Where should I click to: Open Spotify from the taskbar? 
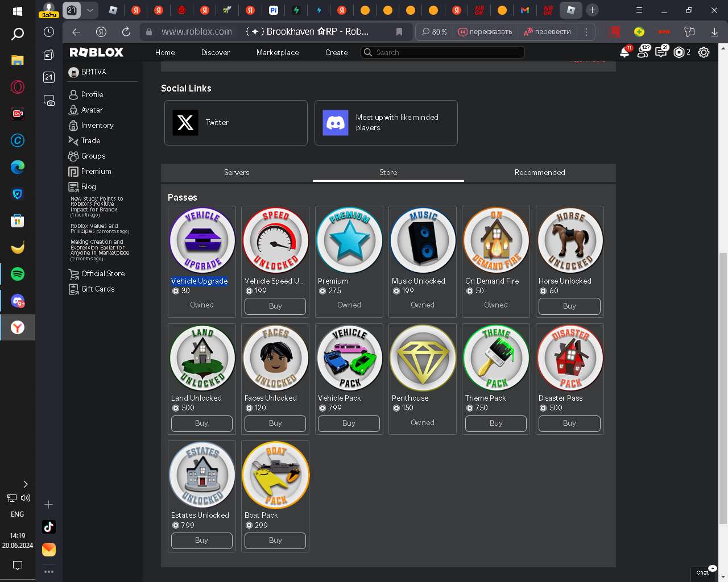(x=18, y=274)
